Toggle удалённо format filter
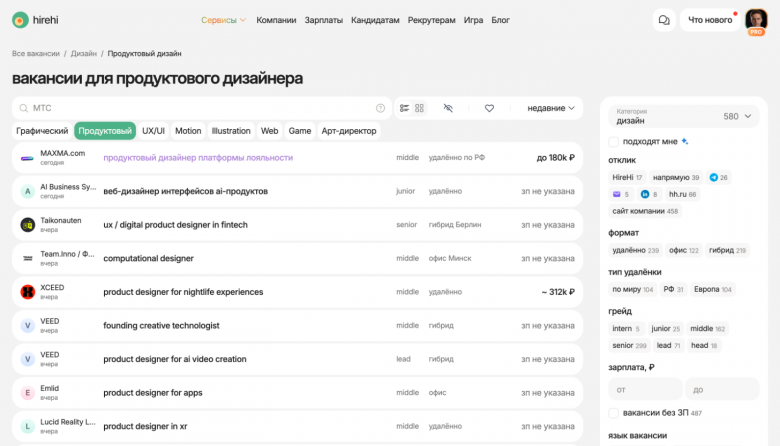Screen dimensions: 780x446 coord(635,251)
